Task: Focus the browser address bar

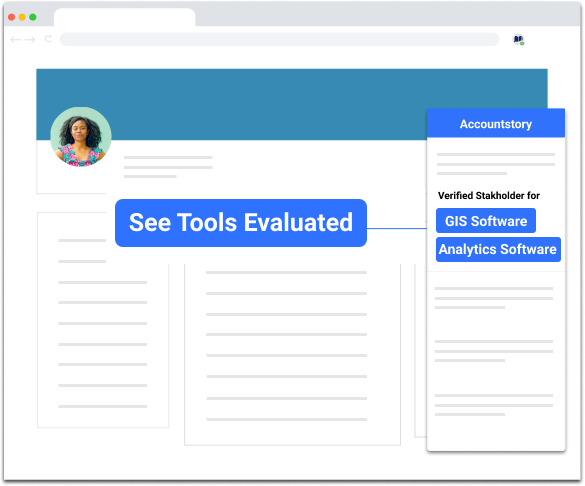Action: coord(279,39)
